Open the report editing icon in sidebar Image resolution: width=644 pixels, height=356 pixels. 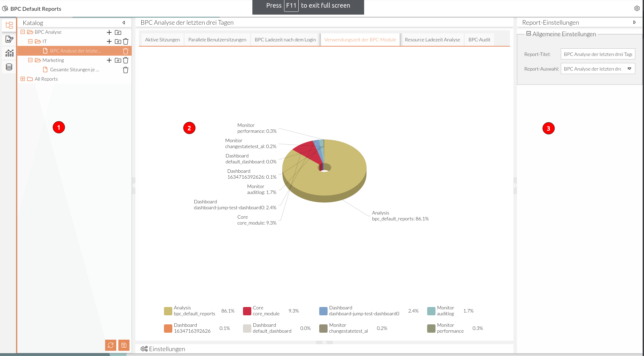pos(9,39)
